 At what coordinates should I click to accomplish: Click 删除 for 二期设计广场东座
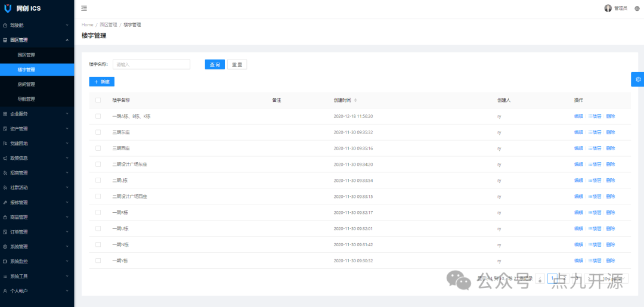[x=611, y=164]
